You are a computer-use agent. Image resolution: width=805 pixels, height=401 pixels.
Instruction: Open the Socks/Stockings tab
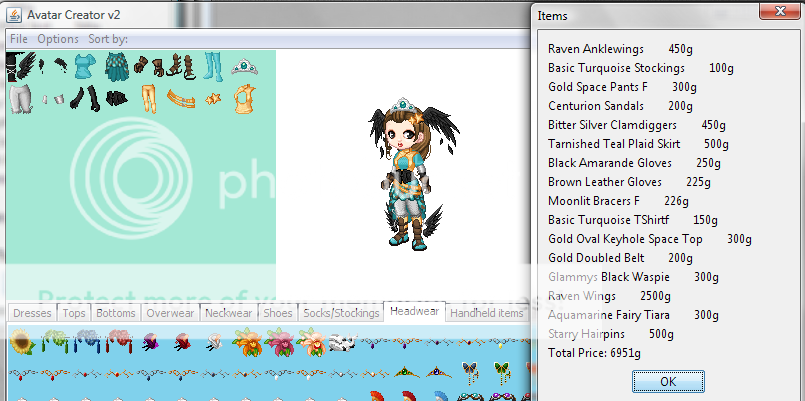coord(341,313)
